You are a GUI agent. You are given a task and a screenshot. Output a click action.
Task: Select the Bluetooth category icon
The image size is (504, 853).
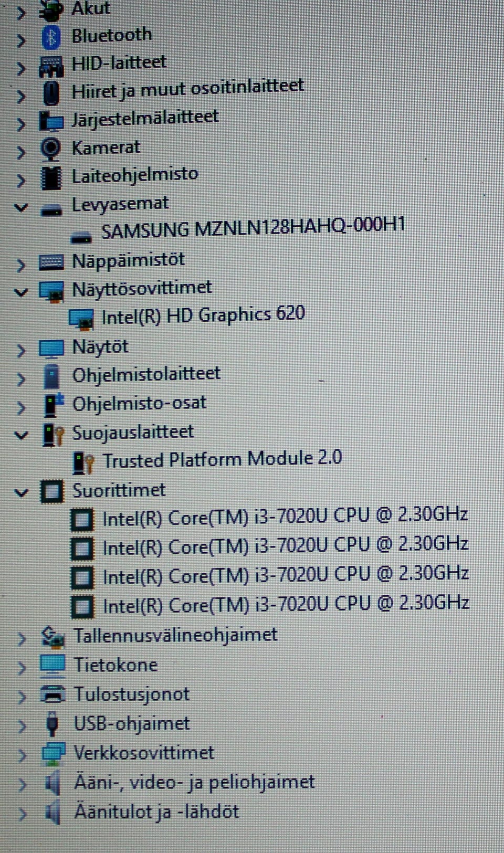point(51,38)
